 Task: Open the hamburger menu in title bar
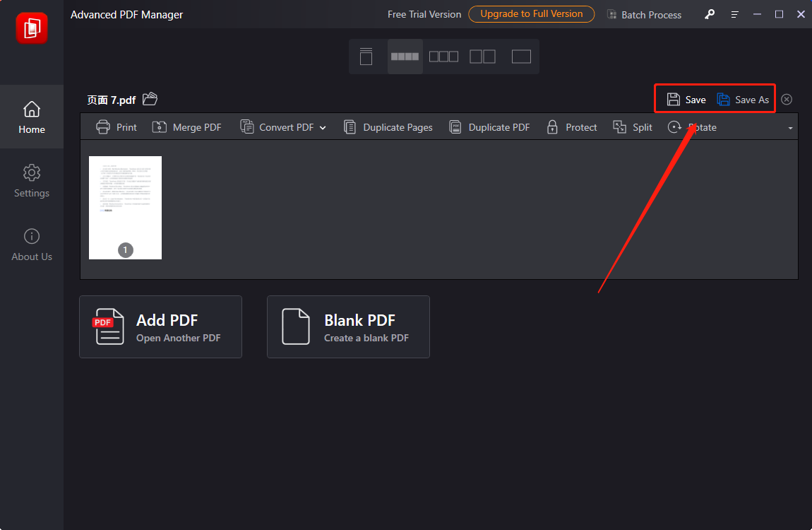click(734, 15)
